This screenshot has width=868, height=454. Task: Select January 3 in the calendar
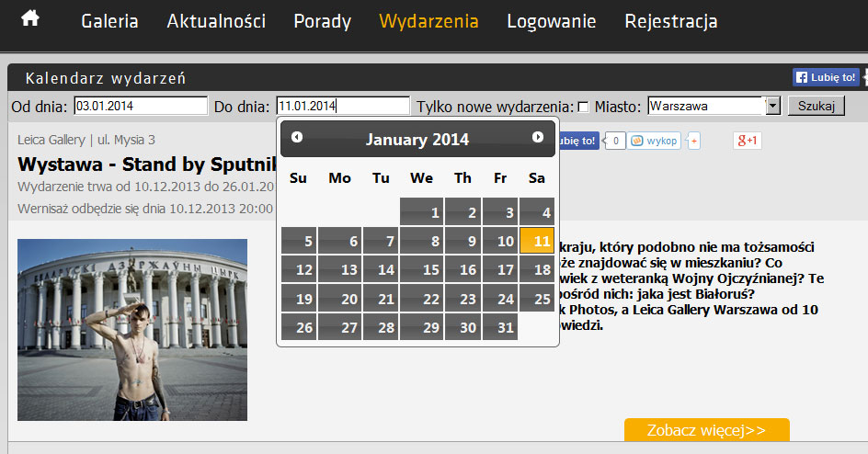tap(500, 211)
